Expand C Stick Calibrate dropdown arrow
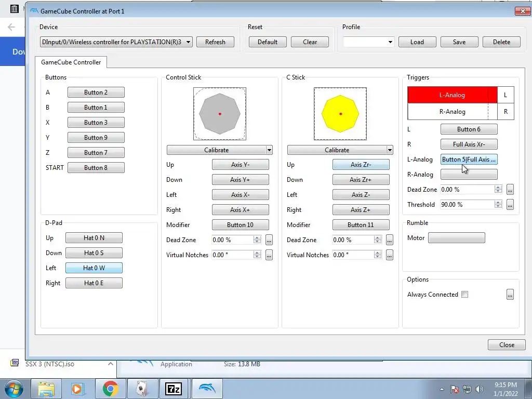The image size is (532, 399). point(390,150)
